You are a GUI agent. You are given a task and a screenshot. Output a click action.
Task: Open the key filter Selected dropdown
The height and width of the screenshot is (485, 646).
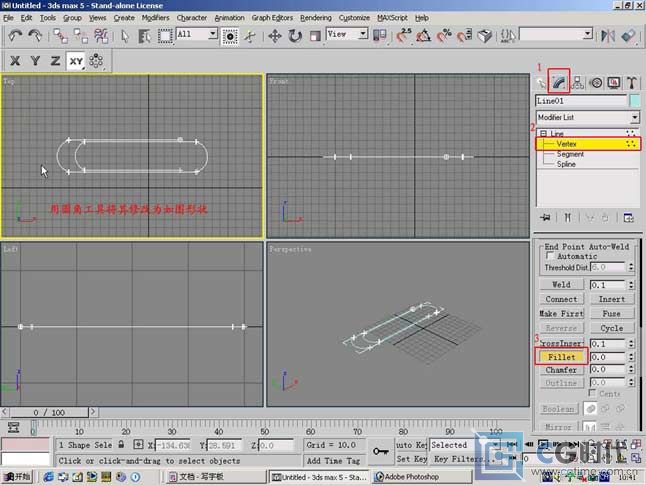495,445
